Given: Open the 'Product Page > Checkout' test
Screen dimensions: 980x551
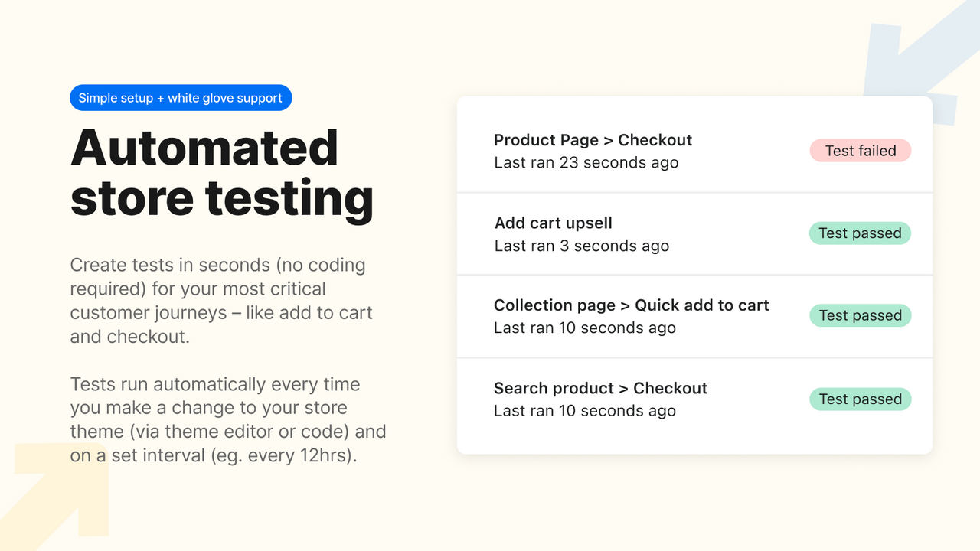Looking at the screenshot, I should click(593, 140).
